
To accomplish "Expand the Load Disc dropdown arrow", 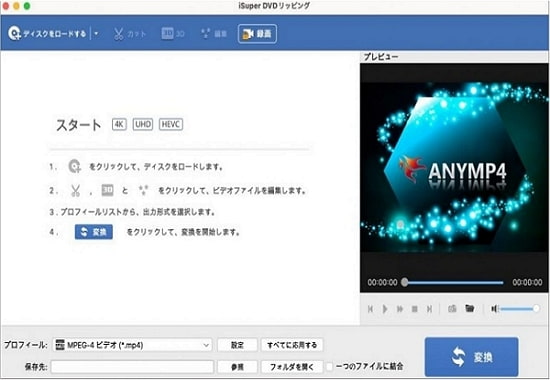I will (x=96, y=34).
